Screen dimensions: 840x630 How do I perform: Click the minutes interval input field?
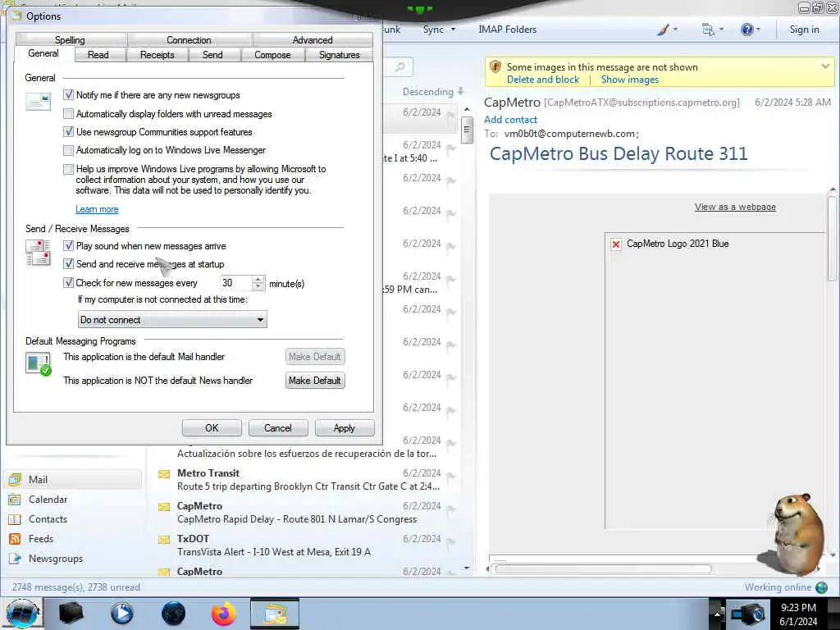click(235, 283)
